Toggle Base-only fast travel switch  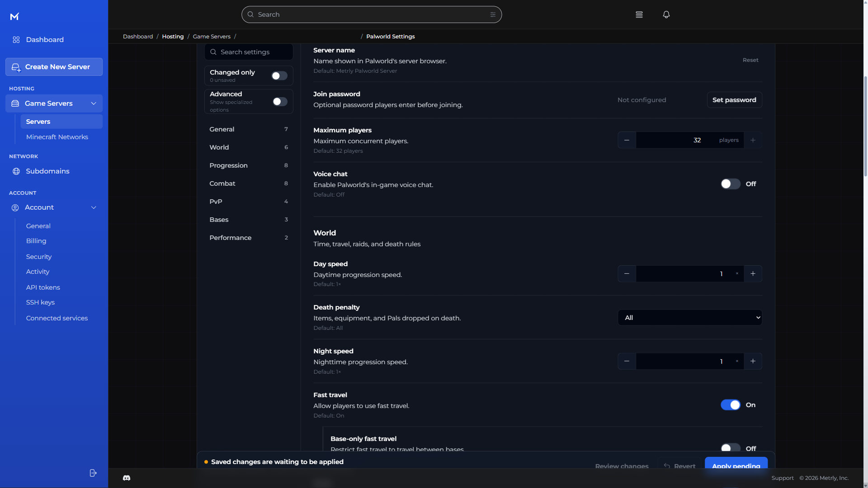pos(730,448)
